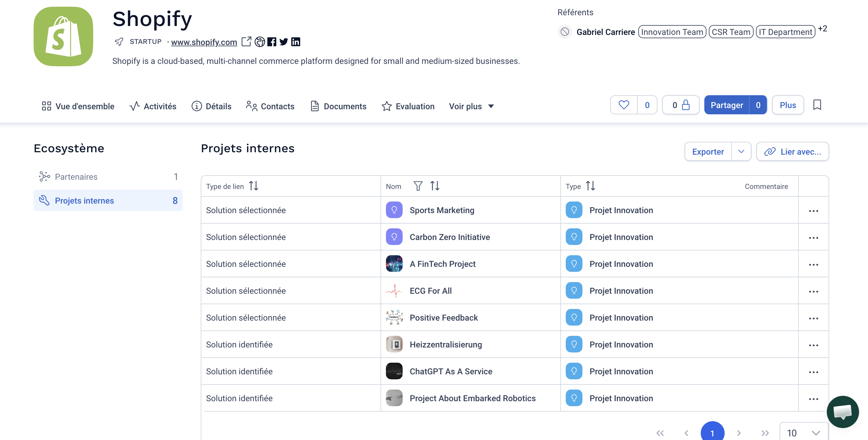This screenshot has height=440, width=868.
Task: Open Shopify's Facebook page icon
Action: pyautogui.click(x=272, y=42)
